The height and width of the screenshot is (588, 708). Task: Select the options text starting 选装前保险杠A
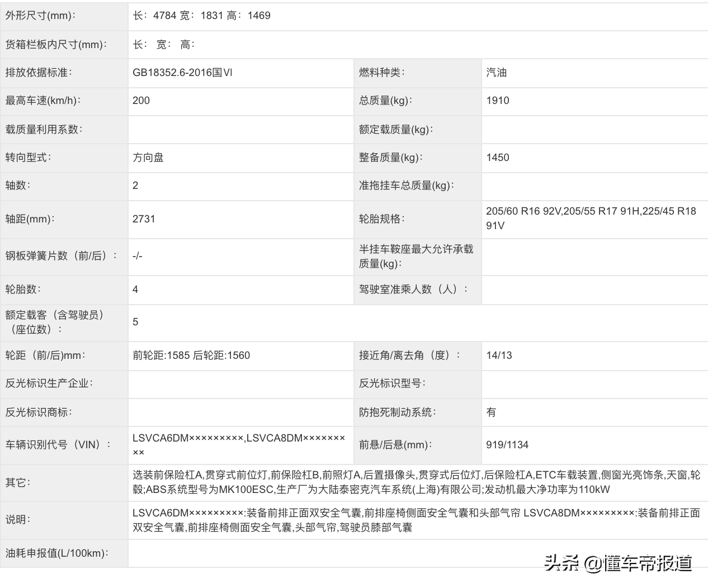click(417, 482)
